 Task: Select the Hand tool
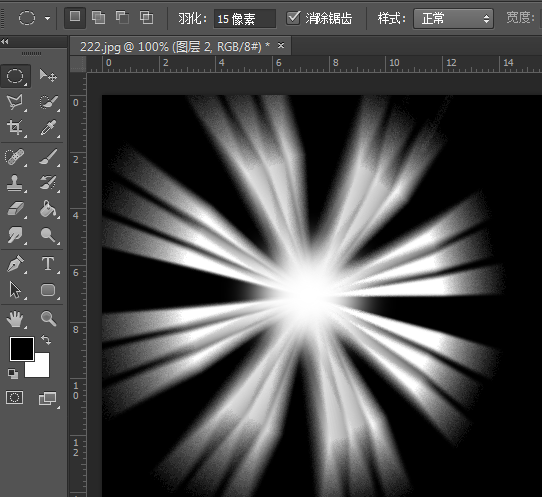(x=15, y=319)
